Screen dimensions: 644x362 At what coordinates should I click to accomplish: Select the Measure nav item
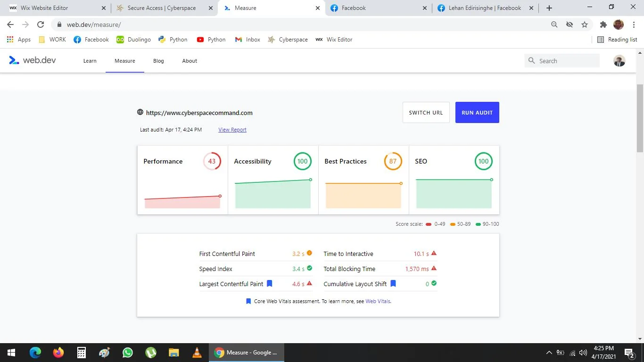(x=125, y=61)
